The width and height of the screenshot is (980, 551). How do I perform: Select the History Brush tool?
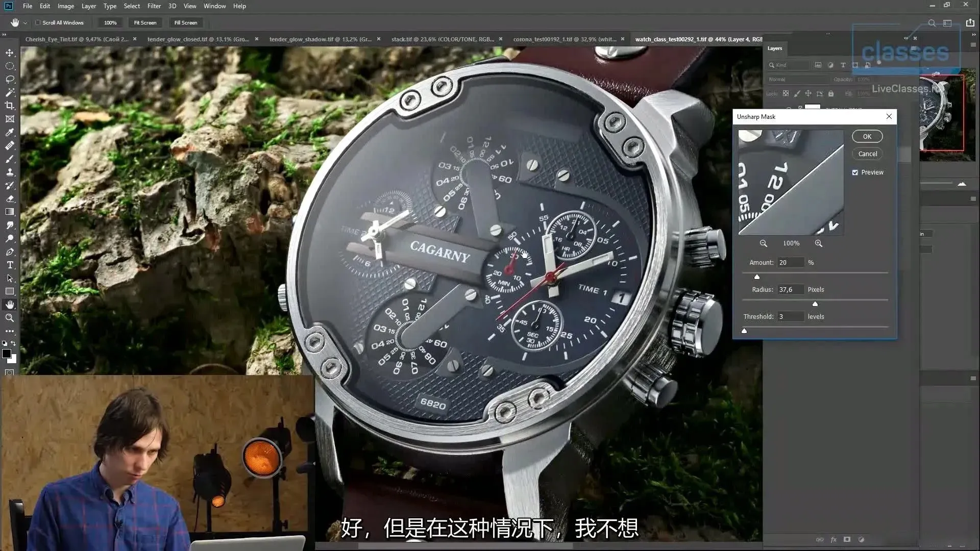(x=10, y=185)
